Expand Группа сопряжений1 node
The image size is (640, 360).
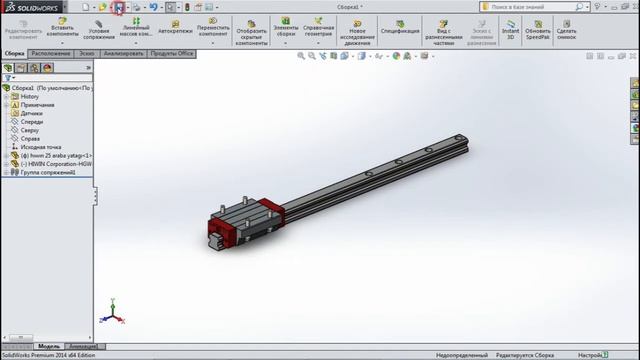[6, 173]
